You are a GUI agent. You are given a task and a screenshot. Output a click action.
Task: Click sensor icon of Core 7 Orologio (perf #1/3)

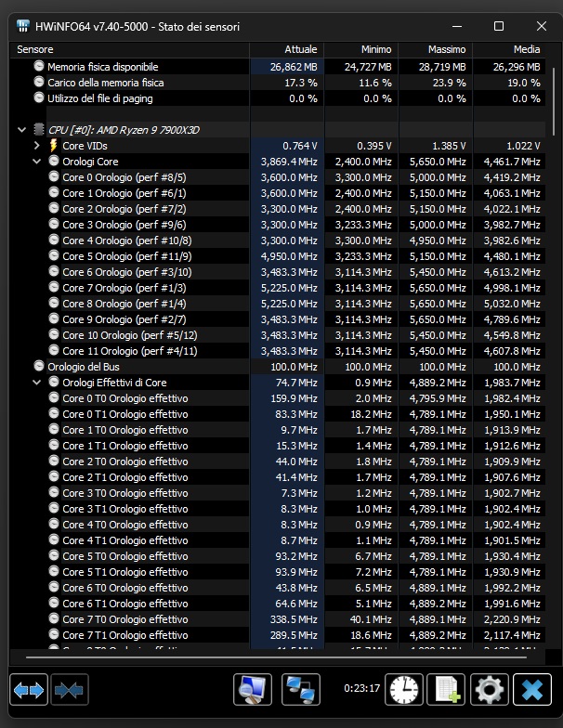point(54,288)
